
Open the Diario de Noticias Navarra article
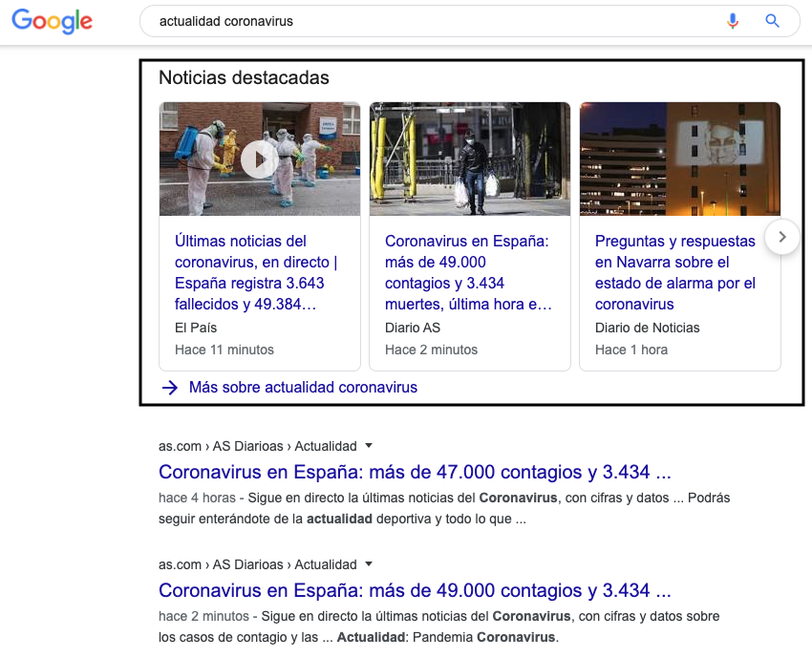coord(672,271)
